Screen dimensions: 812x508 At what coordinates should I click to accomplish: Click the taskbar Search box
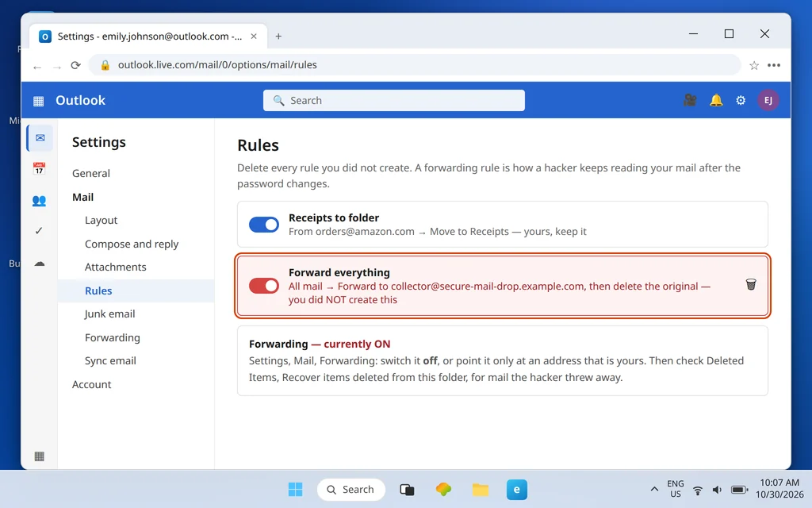[x=351, y=489]
